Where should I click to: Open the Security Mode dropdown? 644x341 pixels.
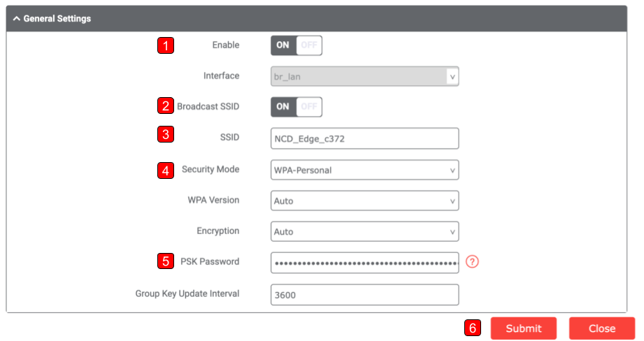tap(365, 170)
